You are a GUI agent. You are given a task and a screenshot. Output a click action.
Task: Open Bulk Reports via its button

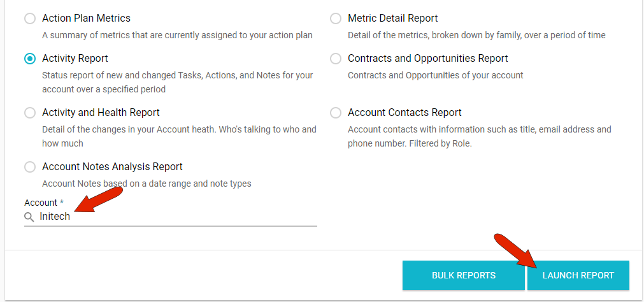(x=463, y=275)
